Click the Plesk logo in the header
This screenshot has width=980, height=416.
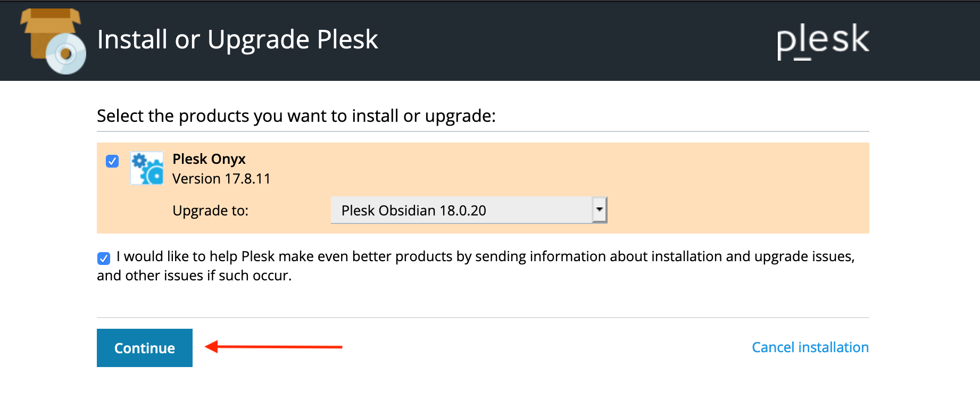[x=823, y=41]
